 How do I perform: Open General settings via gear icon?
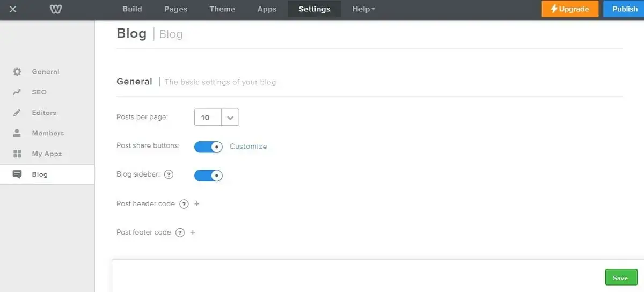(x=17, y=71)
